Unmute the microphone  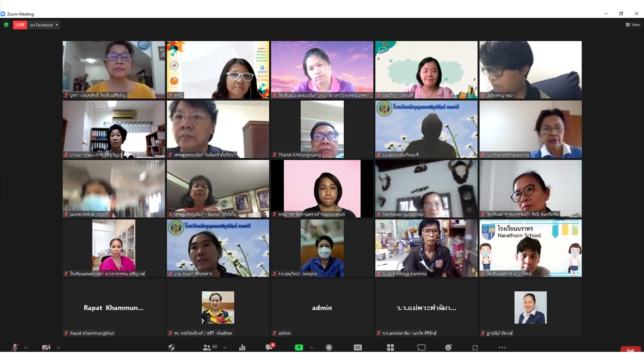tap(15, 347)
